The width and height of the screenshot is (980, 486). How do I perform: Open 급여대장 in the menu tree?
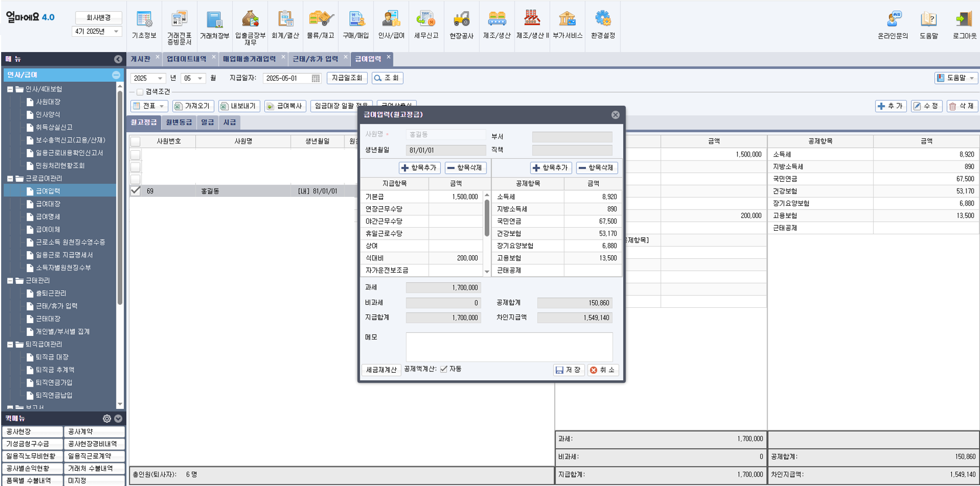[48, 204]
